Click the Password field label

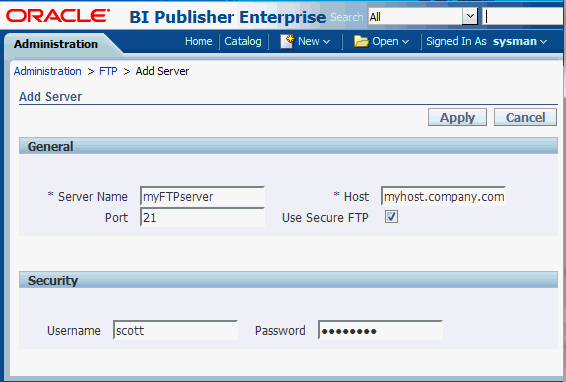[280, 330]
